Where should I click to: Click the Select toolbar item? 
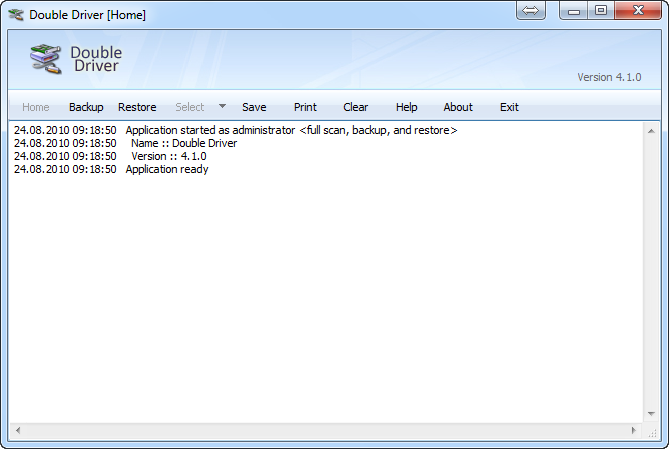[190, 107]
